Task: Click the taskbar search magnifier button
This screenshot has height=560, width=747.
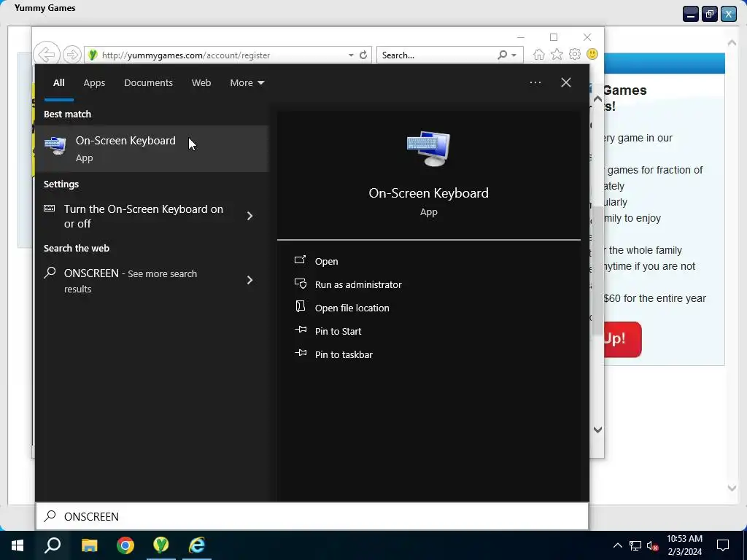Action: coord(53,545)
